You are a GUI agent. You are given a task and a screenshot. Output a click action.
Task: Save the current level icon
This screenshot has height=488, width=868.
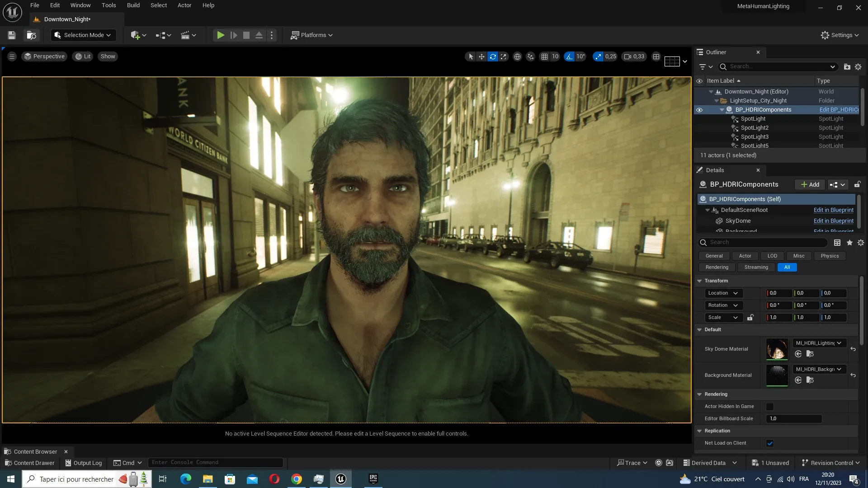[x=12, y=35]
